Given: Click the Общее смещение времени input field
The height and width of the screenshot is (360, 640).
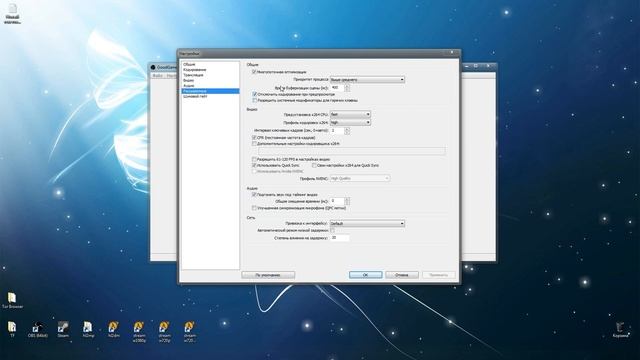Looking at the screenshot, I should pos(337,201).
